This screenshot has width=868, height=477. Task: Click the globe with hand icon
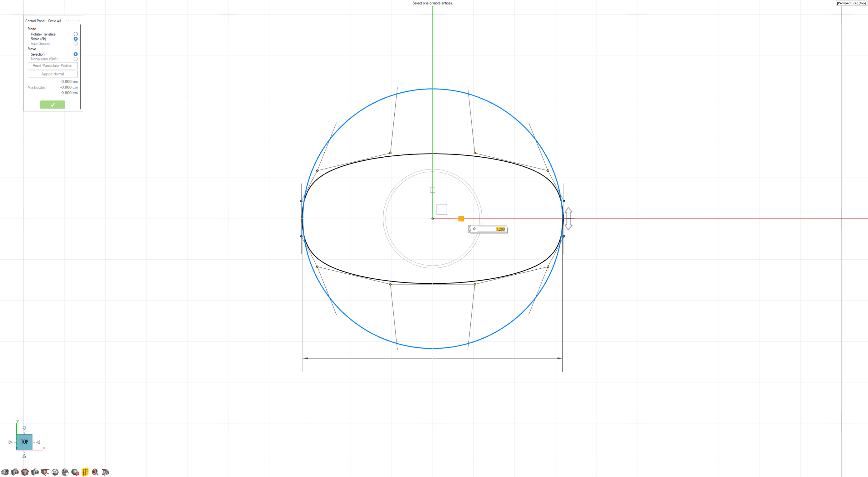(65, 472)
